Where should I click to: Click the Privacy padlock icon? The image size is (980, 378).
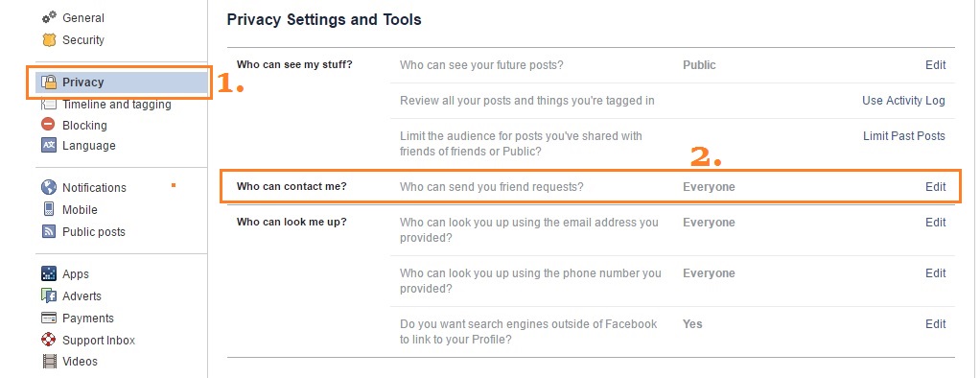tap(49, 82)
